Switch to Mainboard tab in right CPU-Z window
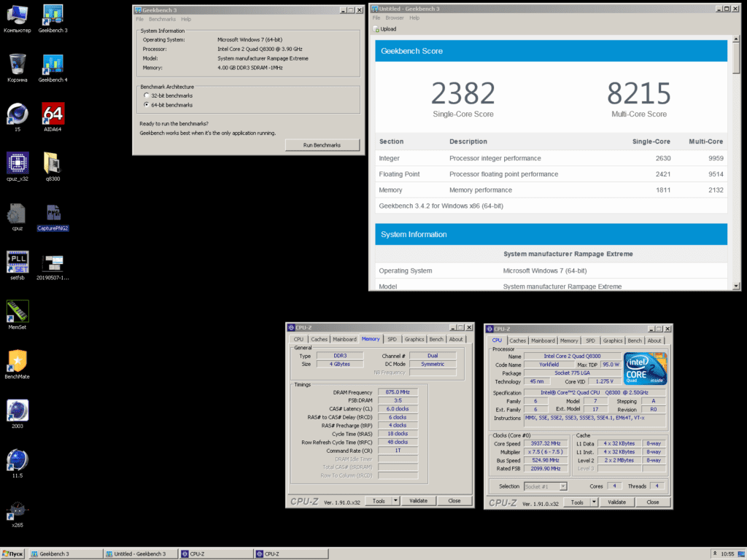747x560 pixels. pos(543,341)
